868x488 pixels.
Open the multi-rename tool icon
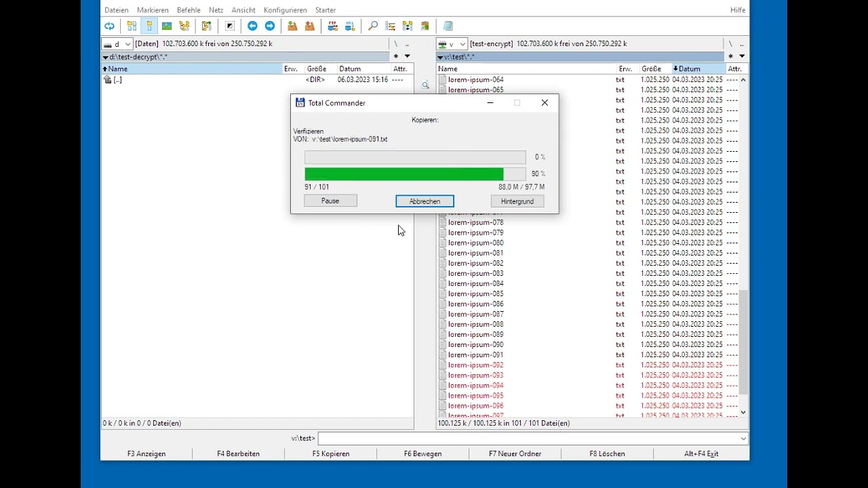point(391,26)
